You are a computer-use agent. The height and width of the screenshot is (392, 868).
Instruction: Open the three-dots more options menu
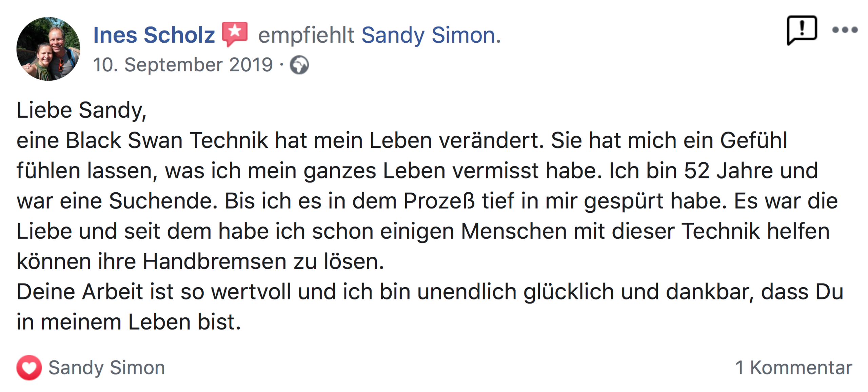pyautogui.click(x=845, y=30)
